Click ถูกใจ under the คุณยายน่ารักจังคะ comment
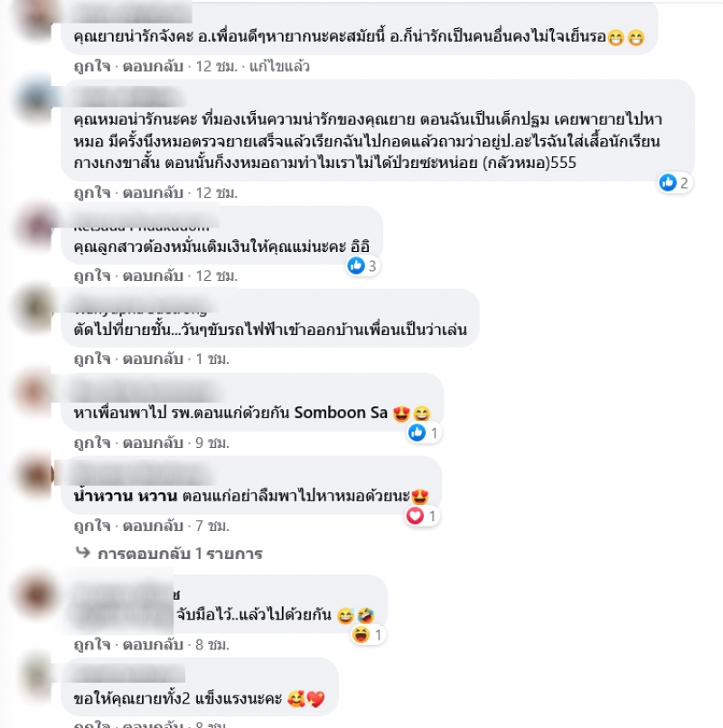723x728 pixels. click(92, 67)
